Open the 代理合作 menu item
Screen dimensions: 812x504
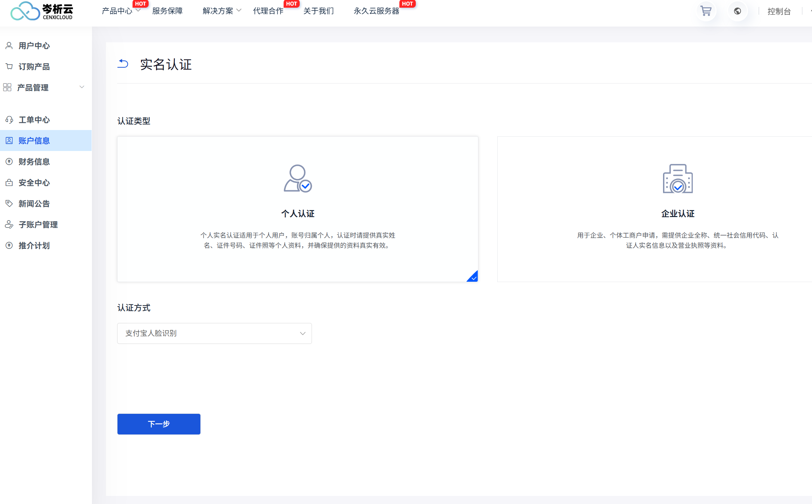tap(268, 11)
